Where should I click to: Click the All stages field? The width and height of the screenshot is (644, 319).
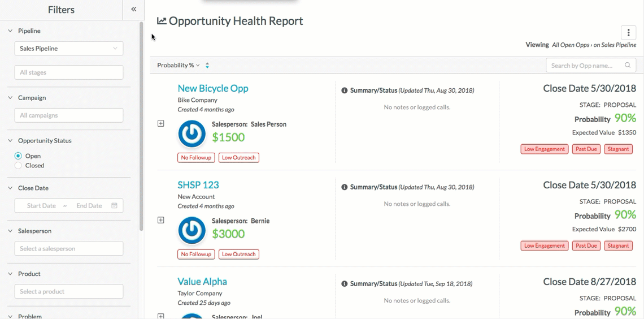(x=69, y=72)
